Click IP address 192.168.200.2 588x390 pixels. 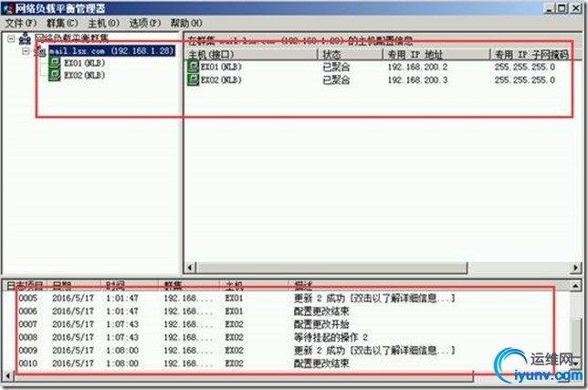[417, 67]
